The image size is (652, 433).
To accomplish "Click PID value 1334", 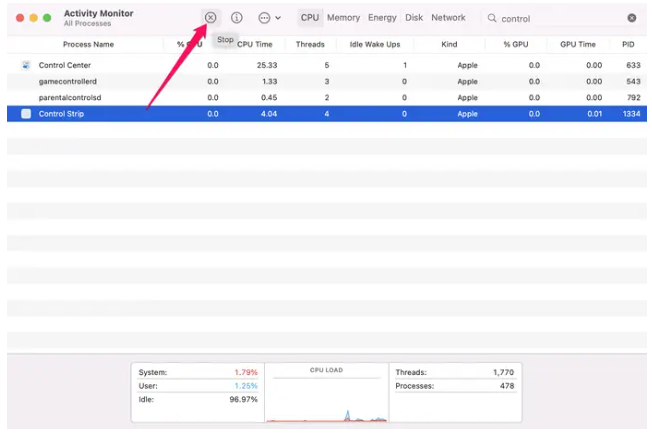I will click(x=631, y=114).
